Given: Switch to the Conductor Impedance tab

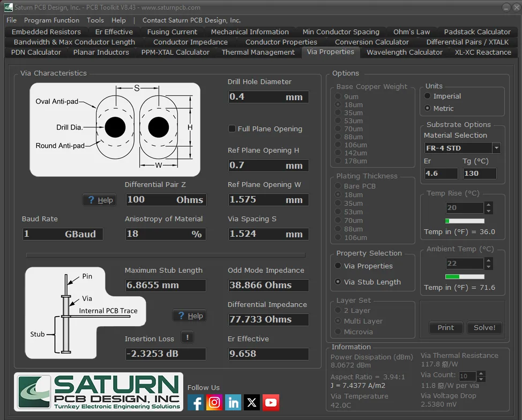Looking at the screenshot, I should (190, 42).
